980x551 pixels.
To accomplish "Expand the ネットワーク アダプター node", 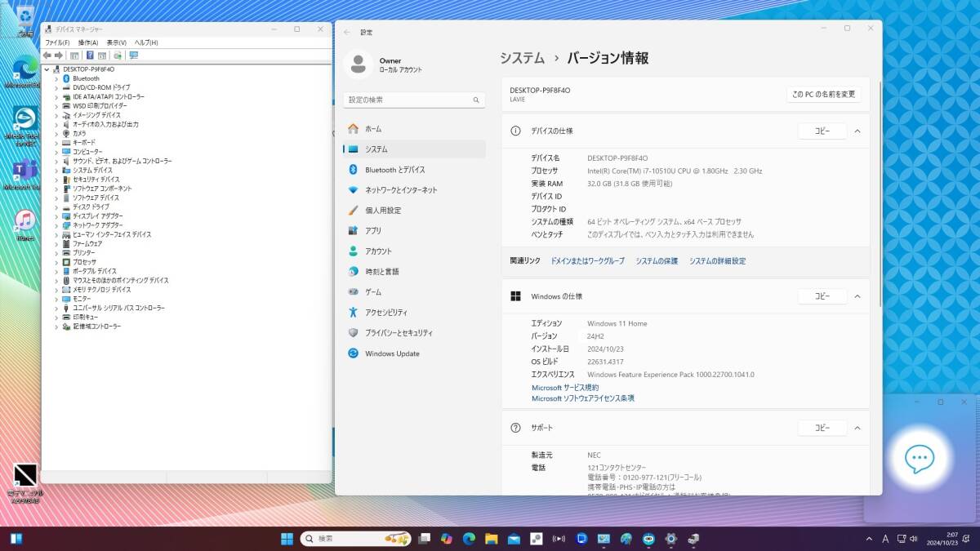I will (56, 224).
